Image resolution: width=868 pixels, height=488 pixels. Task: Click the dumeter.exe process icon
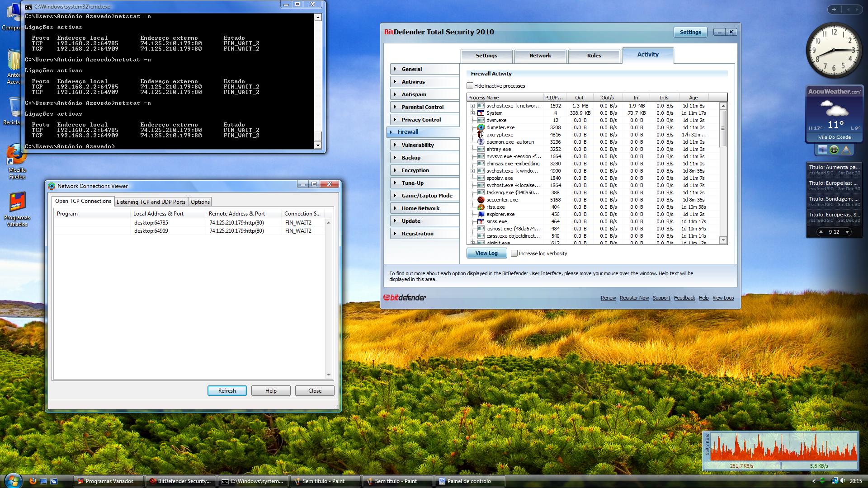481,127
